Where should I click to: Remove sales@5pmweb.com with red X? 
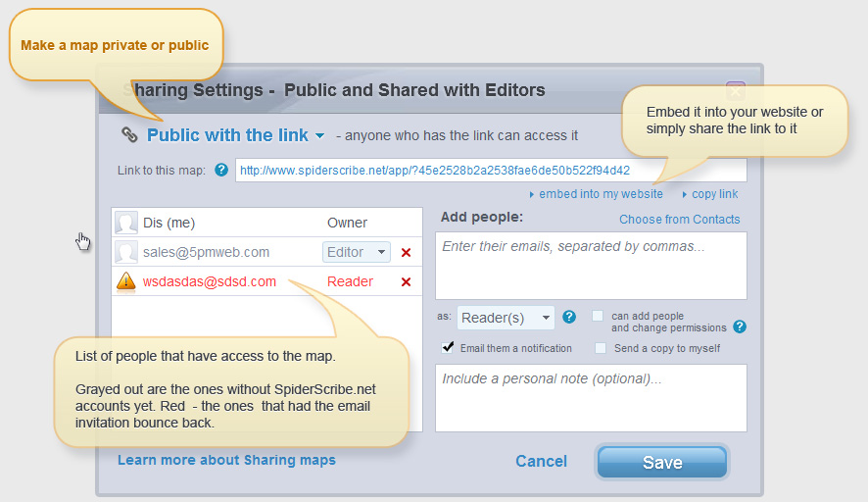coord(406,253)
